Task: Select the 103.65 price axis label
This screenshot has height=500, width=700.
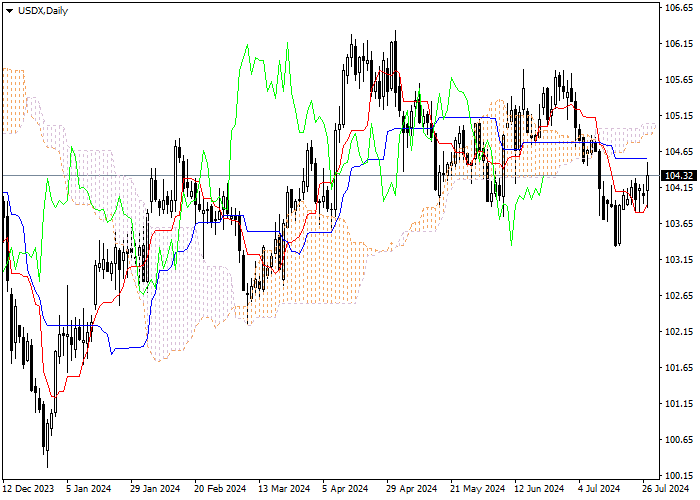Action: [679, 224]
